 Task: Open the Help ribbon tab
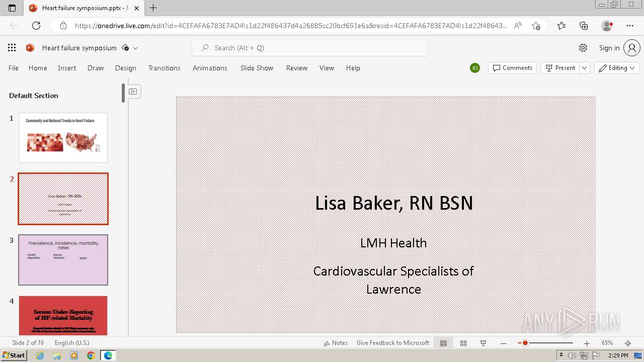(x=353, y=68)
